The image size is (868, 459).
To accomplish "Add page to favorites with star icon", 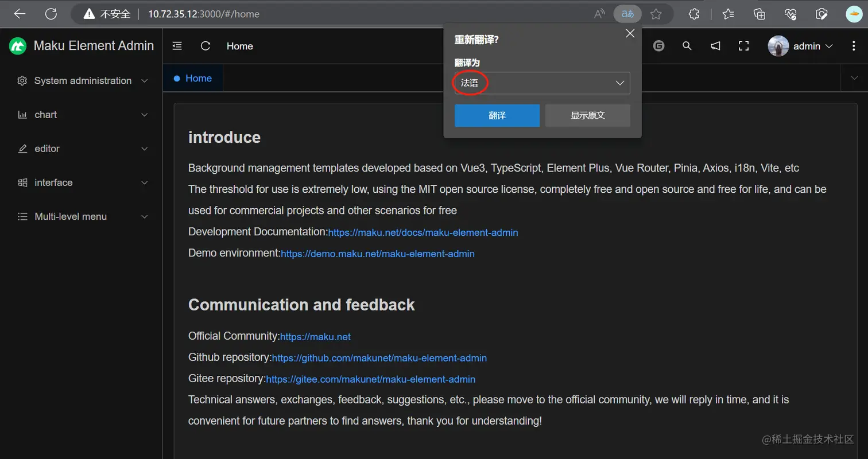I will coord(656,14).
